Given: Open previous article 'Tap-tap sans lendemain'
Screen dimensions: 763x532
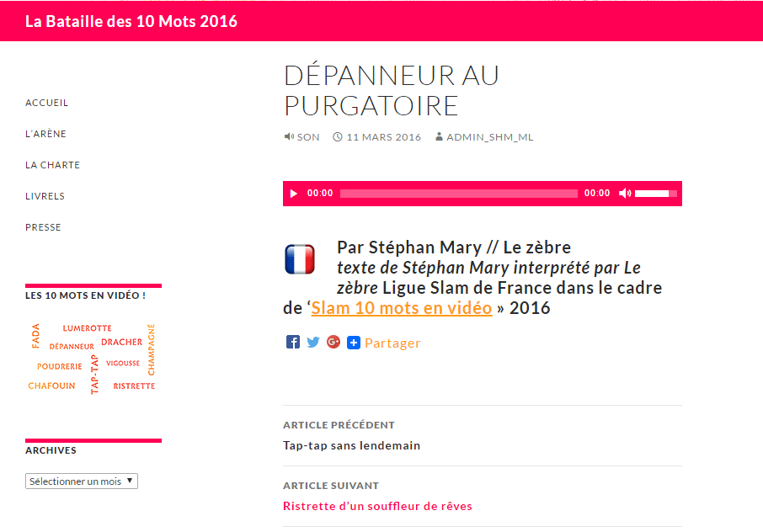Looking at the screenshot, I should [x=351, y=445].
